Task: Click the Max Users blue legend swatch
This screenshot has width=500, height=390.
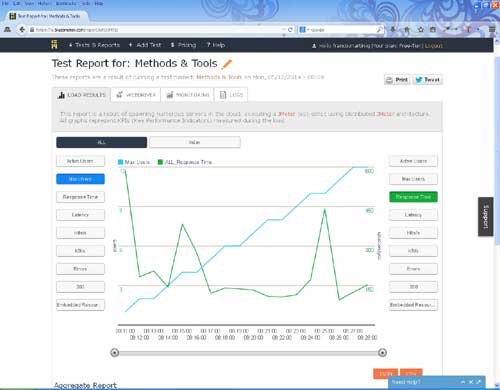Action: (121, 162)
